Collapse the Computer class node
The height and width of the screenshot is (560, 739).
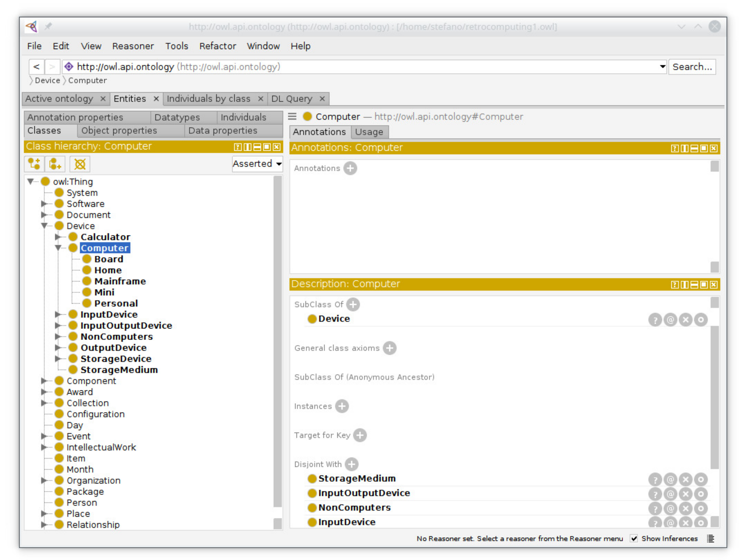pos(58,248)
